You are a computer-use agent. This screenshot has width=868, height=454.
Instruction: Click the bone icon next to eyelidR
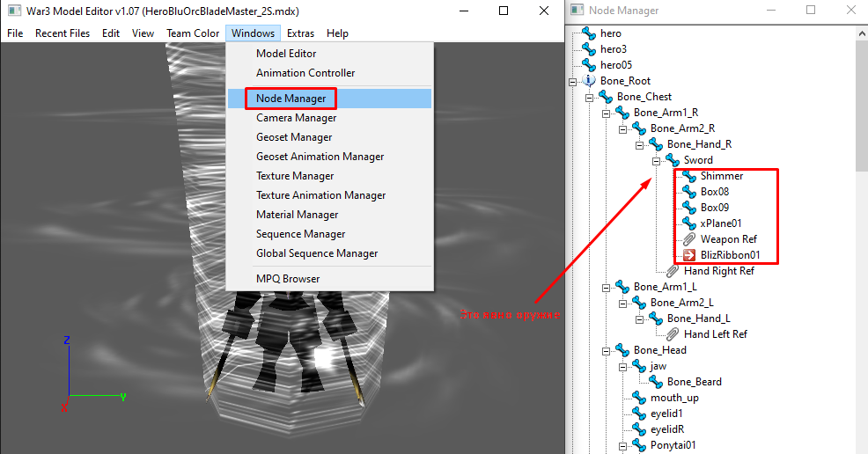tap(639, 429)
